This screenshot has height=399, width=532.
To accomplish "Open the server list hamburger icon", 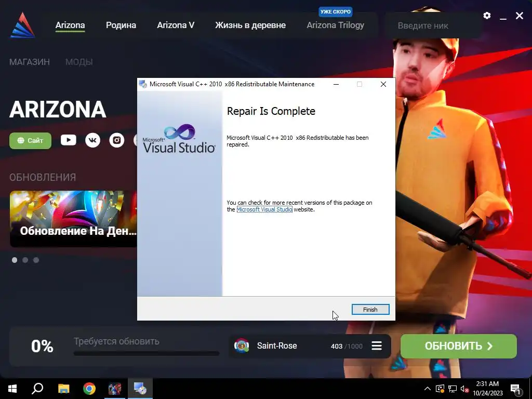I will 377,345.
